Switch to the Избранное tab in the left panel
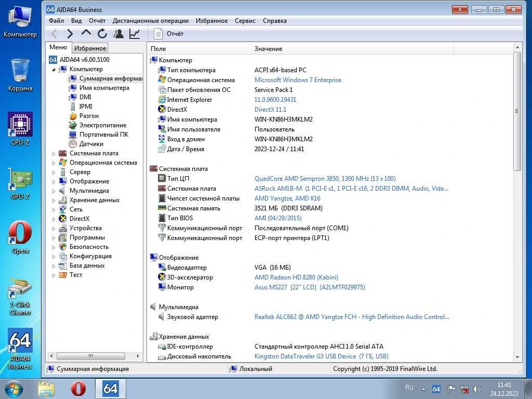The image size is (532, 399). coord(90,48)
